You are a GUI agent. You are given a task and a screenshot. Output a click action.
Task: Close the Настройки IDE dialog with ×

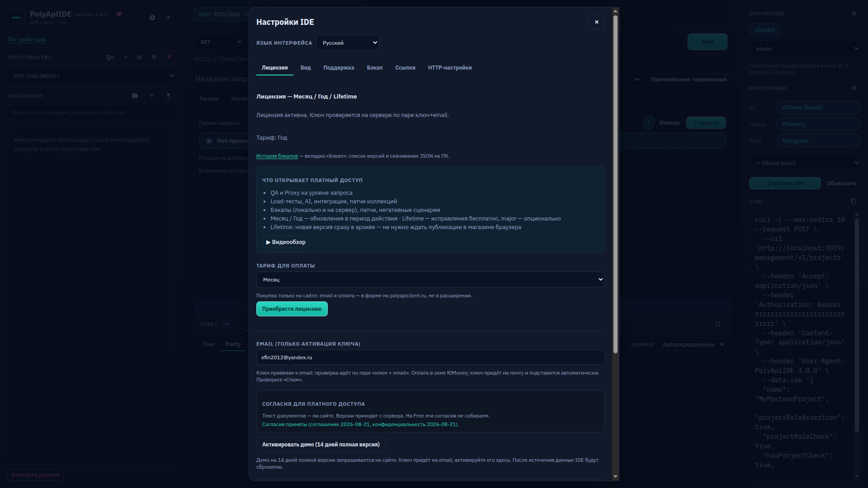click(596, 22)
